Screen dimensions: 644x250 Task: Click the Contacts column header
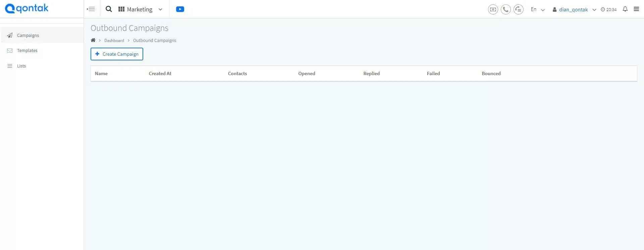tap(237, 73)
